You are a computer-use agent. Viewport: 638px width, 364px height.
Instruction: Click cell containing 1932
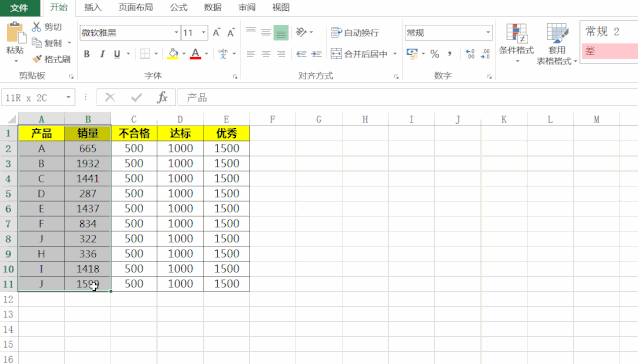coord(87,163)
